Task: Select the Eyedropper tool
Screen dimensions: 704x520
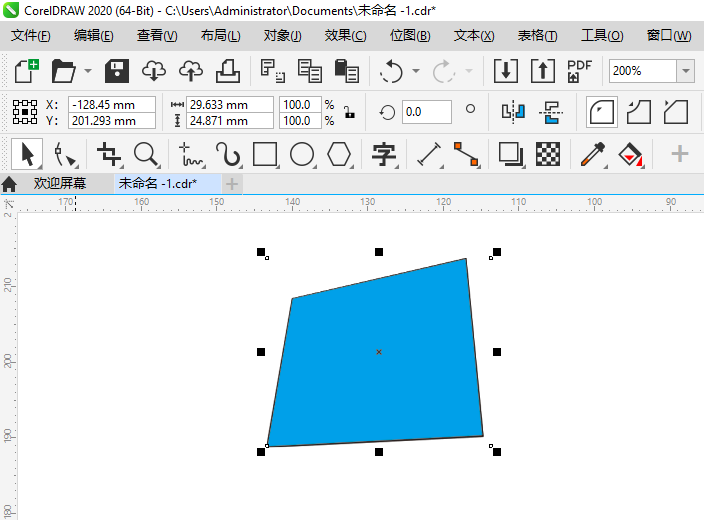Action: click(x=593, y=154)
